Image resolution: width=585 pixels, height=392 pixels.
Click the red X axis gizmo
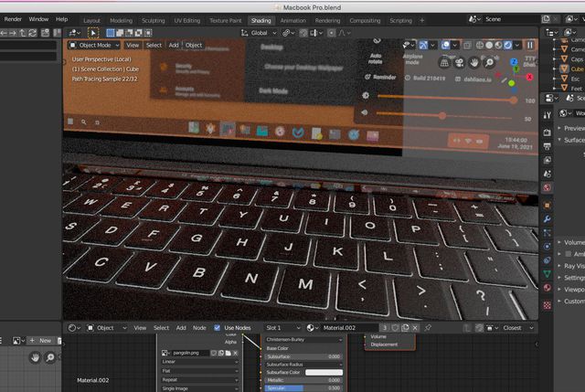pos(529,77)
